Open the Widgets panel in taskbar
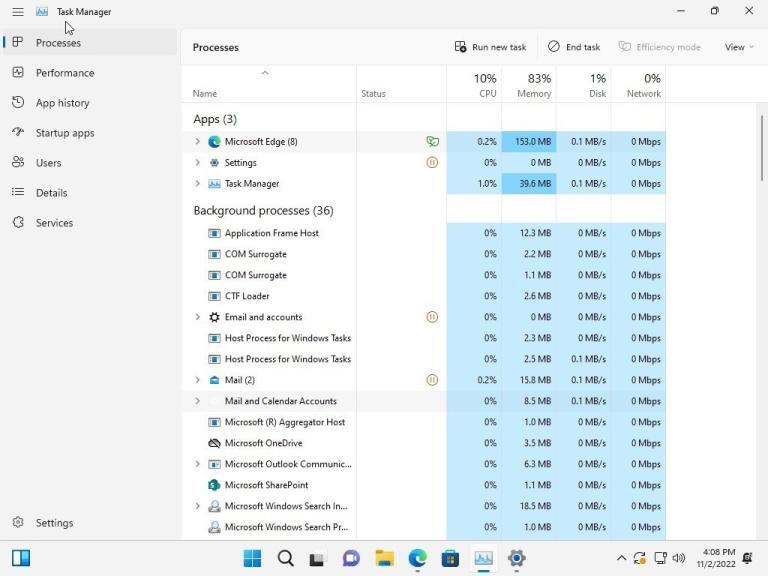The image size is (768, 576). 21,558
